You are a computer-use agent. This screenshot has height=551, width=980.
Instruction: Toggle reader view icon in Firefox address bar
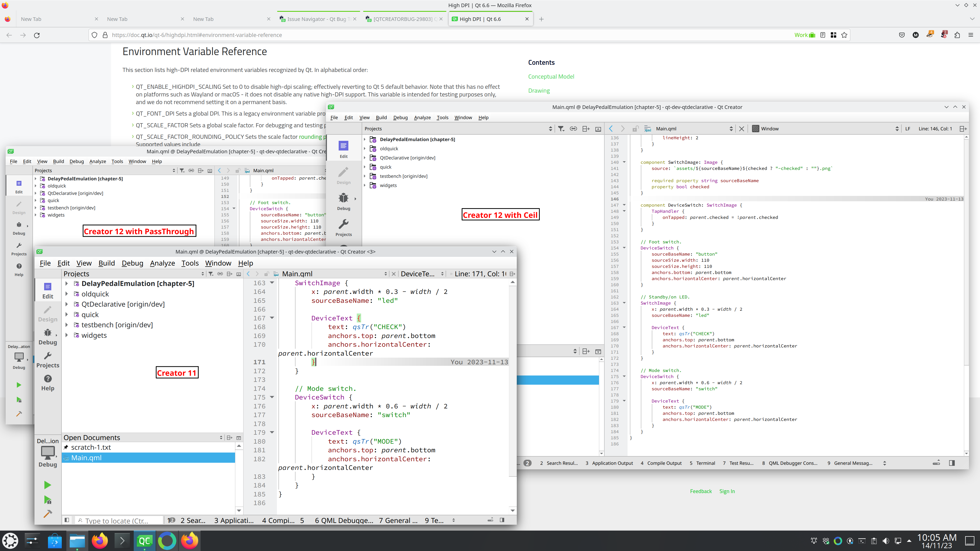823,35
